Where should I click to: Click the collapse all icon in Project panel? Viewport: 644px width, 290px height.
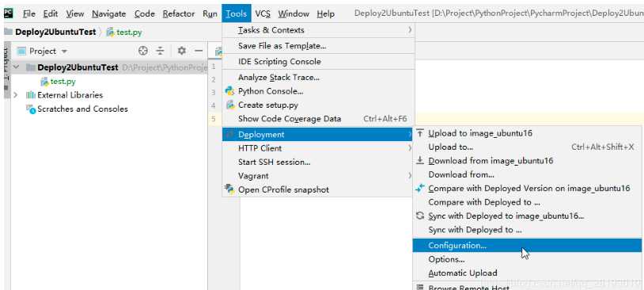160,51
